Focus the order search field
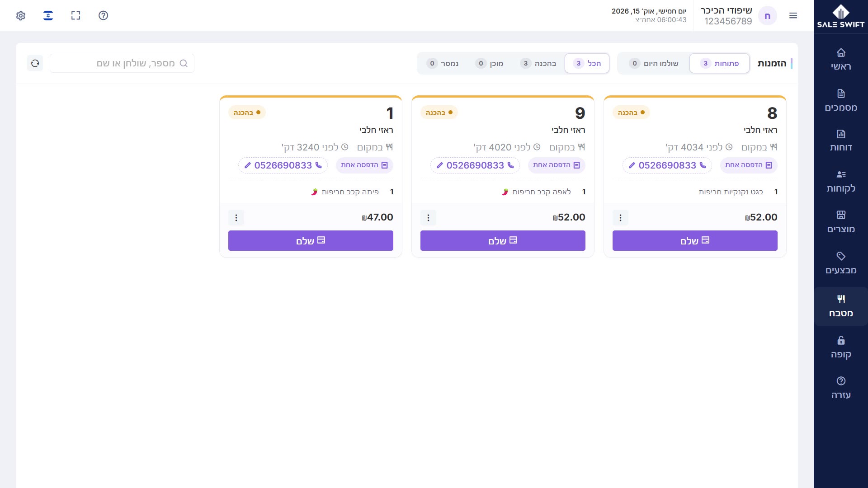This screenshot has width=868, height=488. point(122,63)
